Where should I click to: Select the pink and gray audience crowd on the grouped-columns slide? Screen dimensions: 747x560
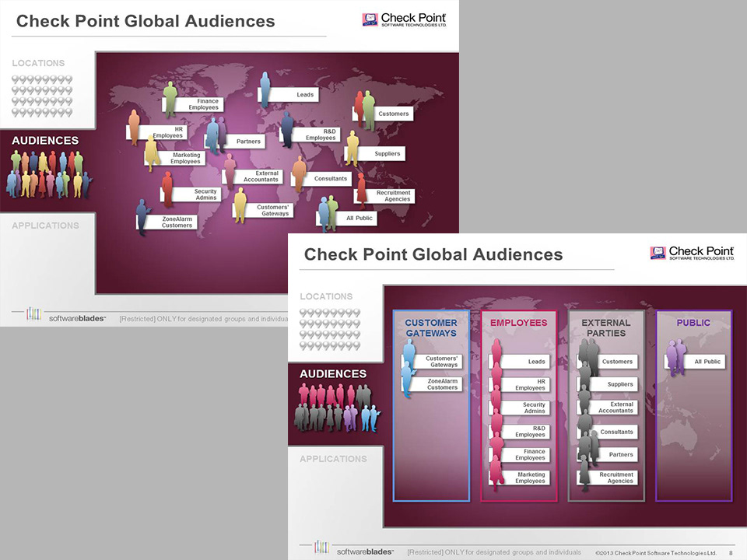[x=337, y=408]
